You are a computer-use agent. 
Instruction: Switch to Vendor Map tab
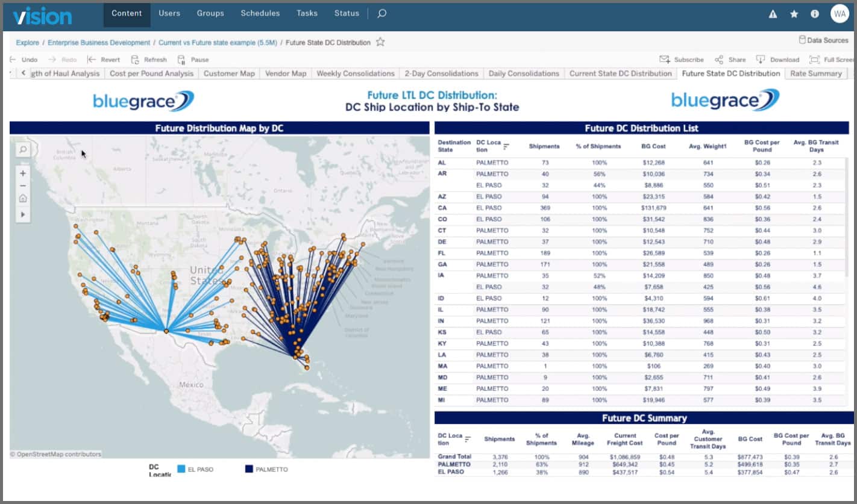[286, 73]
